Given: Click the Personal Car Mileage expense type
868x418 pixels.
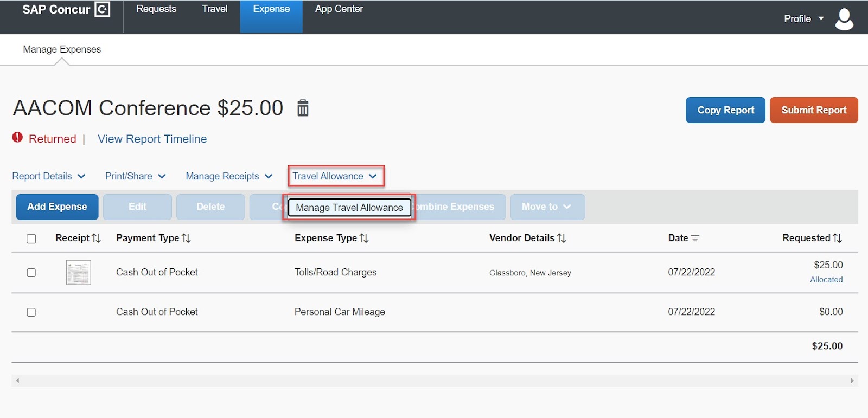Looking at the screenshot, I should click(x=340, y=312).
